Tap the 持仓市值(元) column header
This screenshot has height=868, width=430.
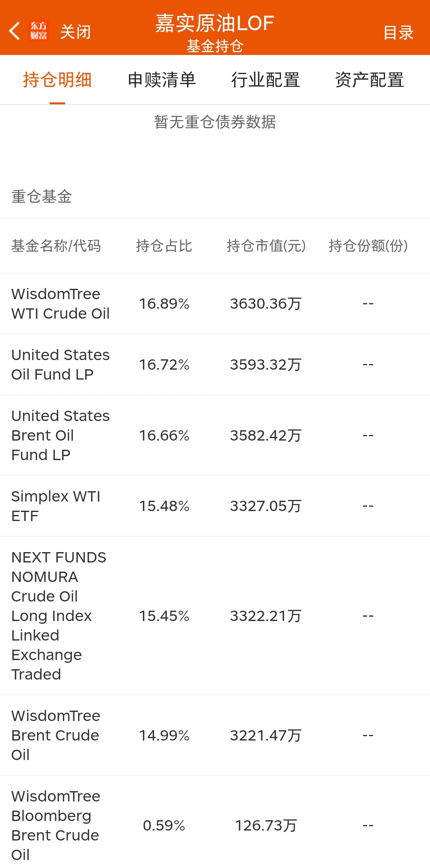[266, 246]
